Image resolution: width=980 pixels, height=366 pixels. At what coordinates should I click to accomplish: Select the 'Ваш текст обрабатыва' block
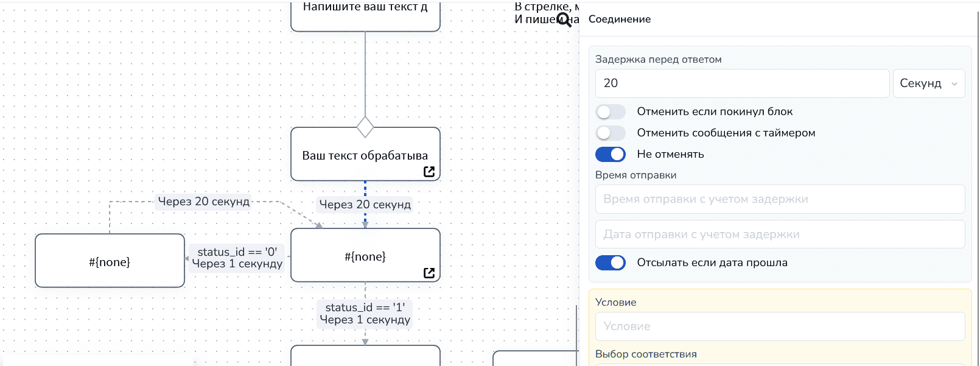365,155
